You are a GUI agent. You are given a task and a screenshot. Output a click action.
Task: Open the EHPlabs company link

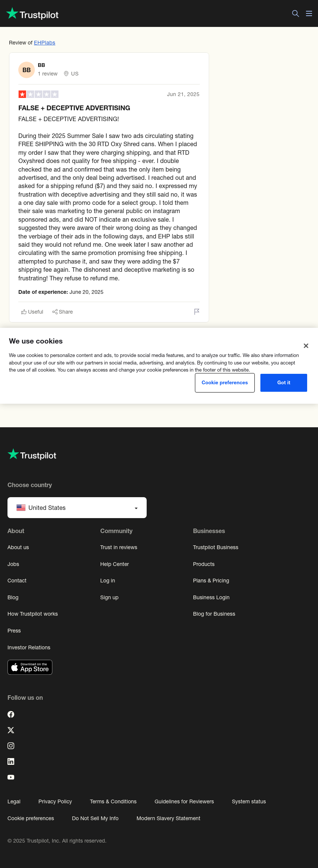click(45, 43)
